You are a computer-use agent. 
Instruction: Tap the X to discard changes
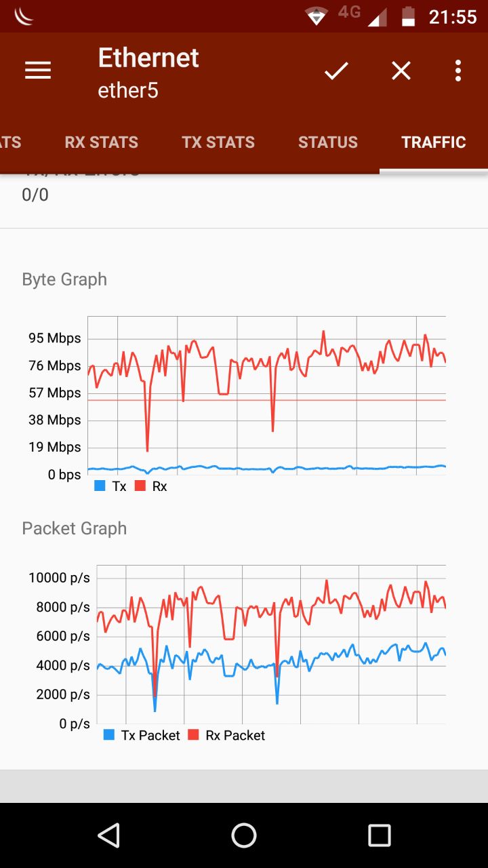[401, 71]
